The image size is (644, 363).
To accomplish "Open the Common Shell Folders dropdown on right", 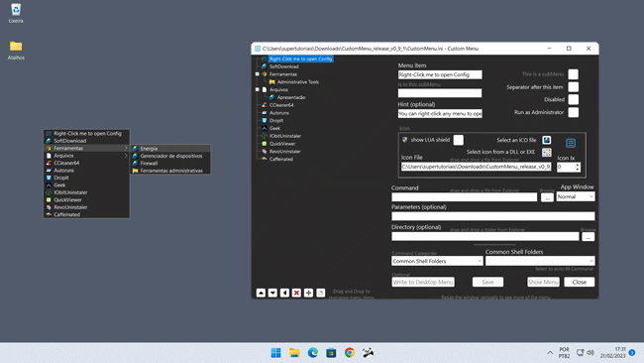I will [x=540, y=261].
